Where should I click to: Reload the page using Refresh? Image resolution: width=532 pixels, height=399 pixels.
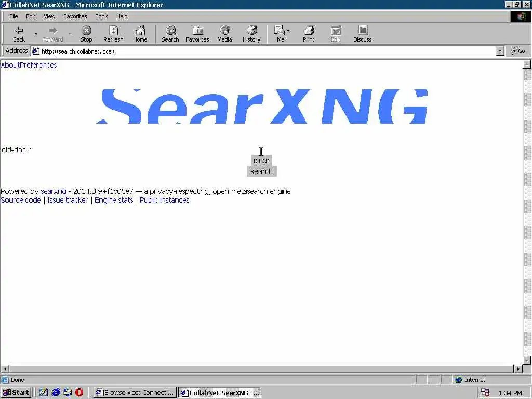[x=113, y=34]
